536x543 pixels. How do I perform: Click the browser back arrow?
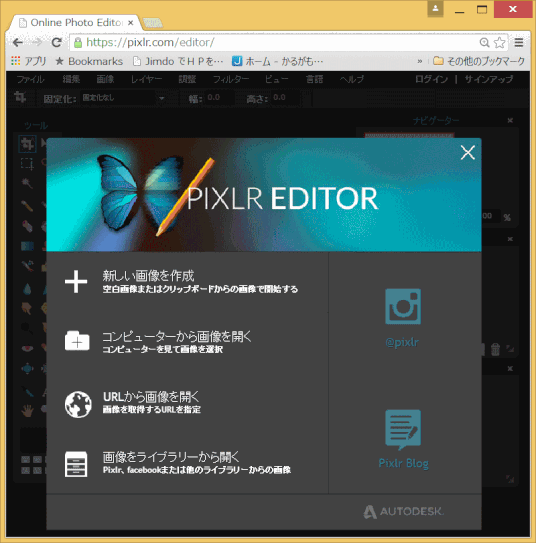(x=18, y=43)
